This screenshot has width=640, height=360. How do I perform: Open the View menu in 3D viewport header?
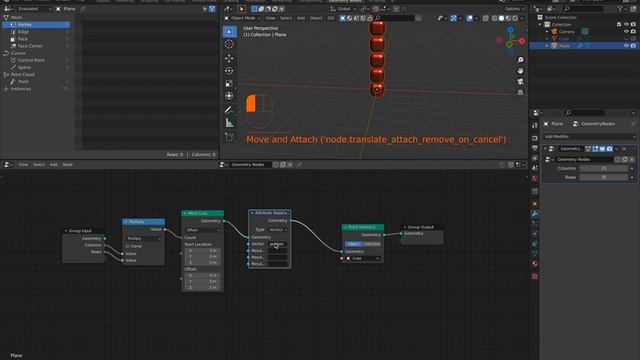pos(270,18)
